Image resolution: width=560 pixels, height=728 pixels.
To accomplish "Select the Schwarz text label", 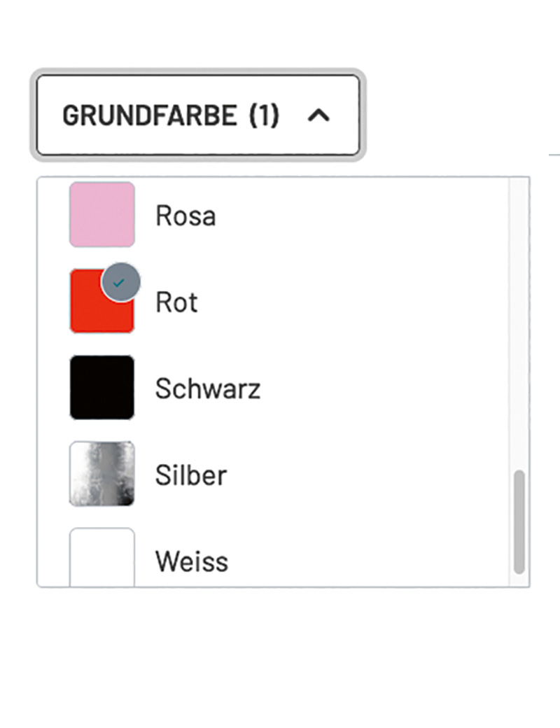I will click(x=208, y=388).
